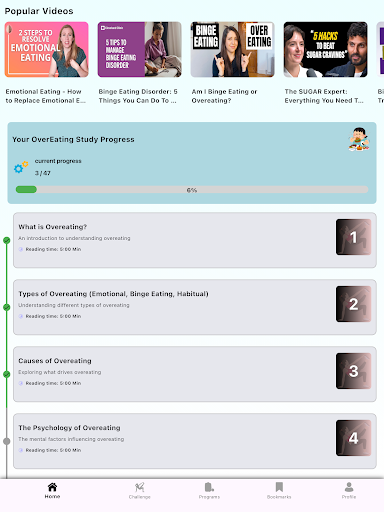This screenshot has height=512, width=384.
Task: Open the Programs tab icon
Action: [209, 487]
